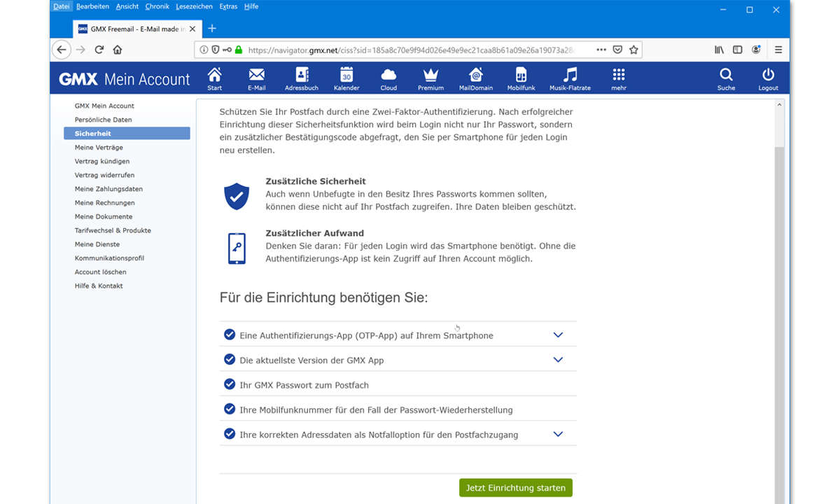840x504 pixels.
Task: Open Meine Verträge sidebar link
Action: coord(99,148)
